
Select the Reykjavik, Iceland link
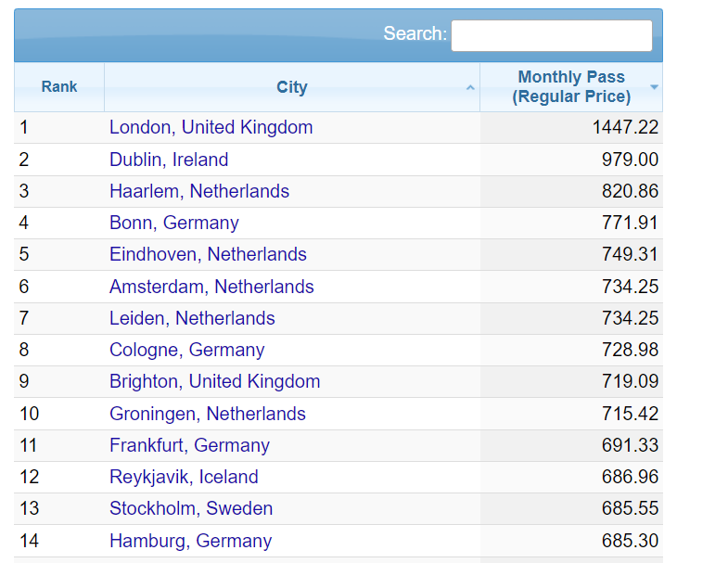tap(184, 477)
